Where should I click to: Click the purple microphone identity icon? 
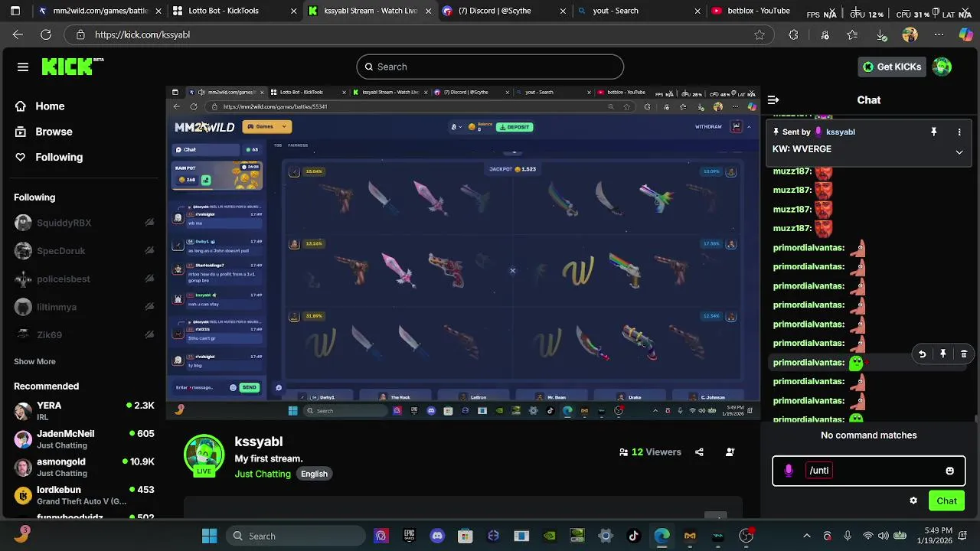pos(789,471)
